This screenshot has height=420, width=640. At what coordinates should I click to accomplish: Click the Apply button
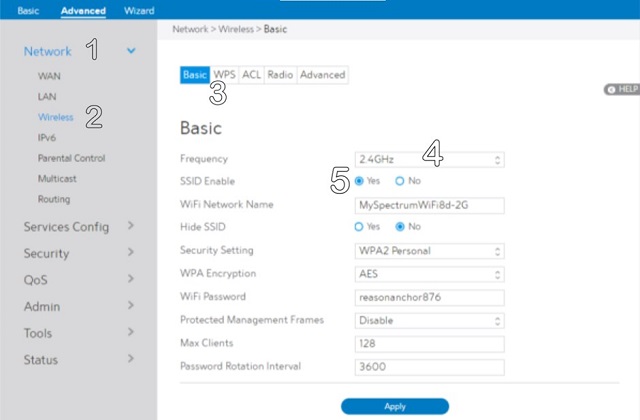pyautogui.click(x=394, y=407)
